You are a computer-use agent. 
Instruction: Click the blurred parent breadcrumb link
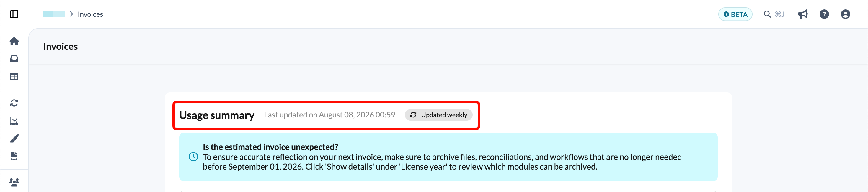pyautogui.click(x=53, y=14)
